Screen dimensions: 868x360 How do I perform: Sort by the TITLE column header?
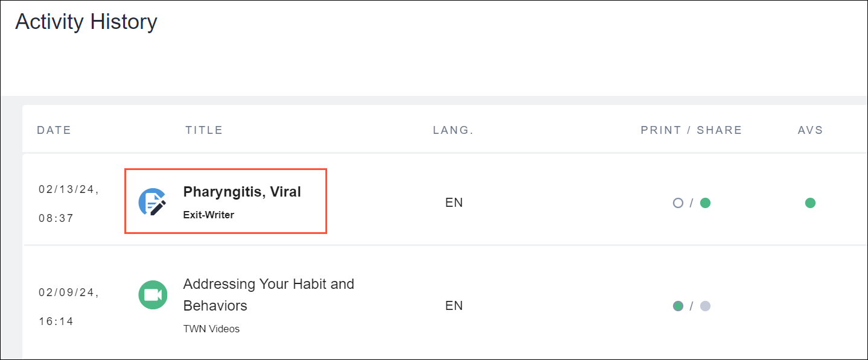[x=204, y=130]
